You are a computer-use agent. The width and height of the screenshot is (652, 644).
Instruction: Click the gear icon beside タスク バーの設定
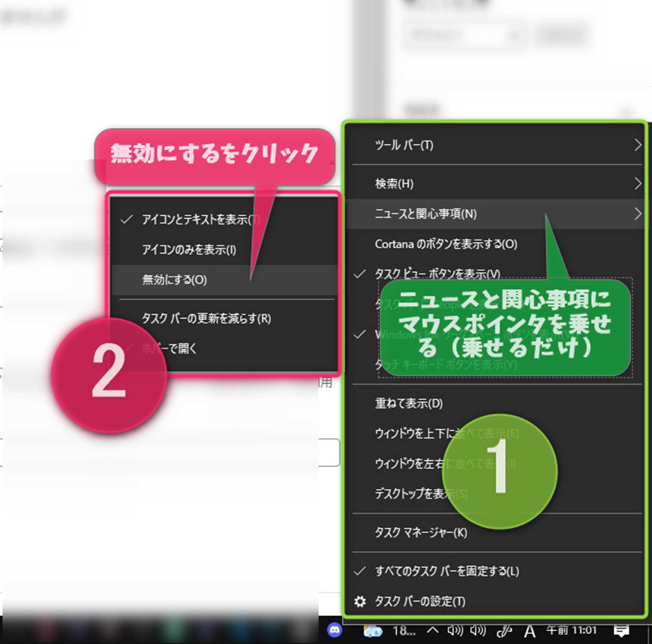(360, 602)
